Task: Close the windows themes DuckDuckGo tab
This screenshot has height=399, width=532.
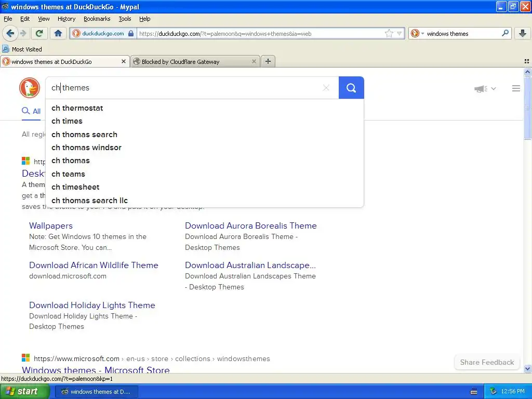Action: pyautogui.click(x=124, y=61)
